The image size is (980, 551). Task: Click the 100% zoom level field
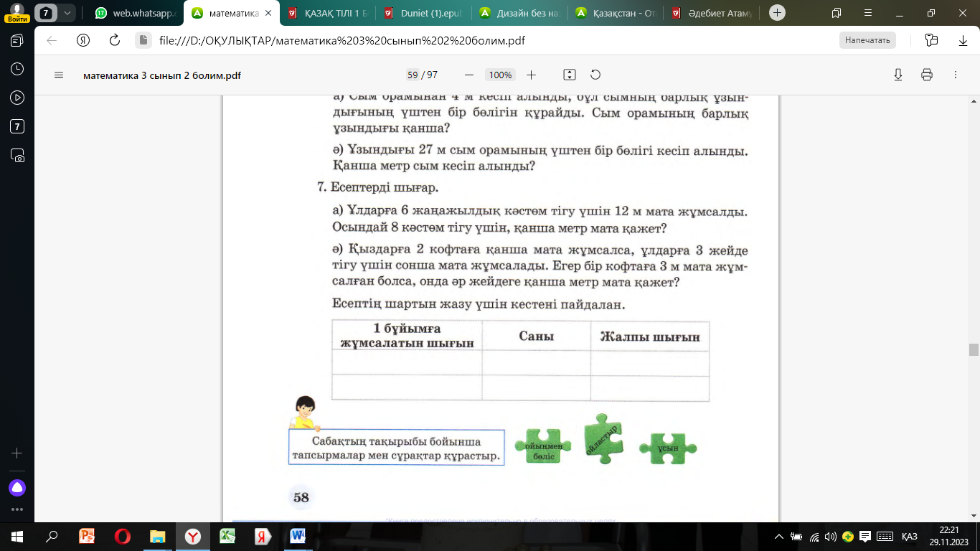pos(500,75)
